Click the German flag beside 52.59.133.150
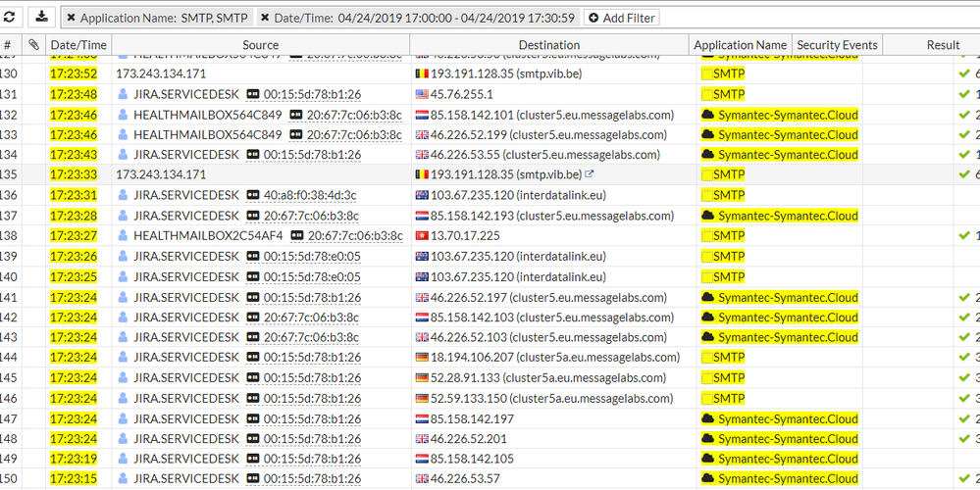The width and height of the screenshot is (980, 490). tap(422, 398)
